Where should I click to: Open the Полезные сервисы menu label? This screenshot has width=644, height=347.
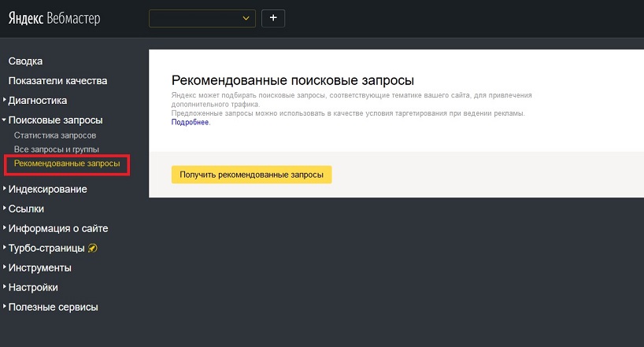pyautogui.click(x=54, y=308)
